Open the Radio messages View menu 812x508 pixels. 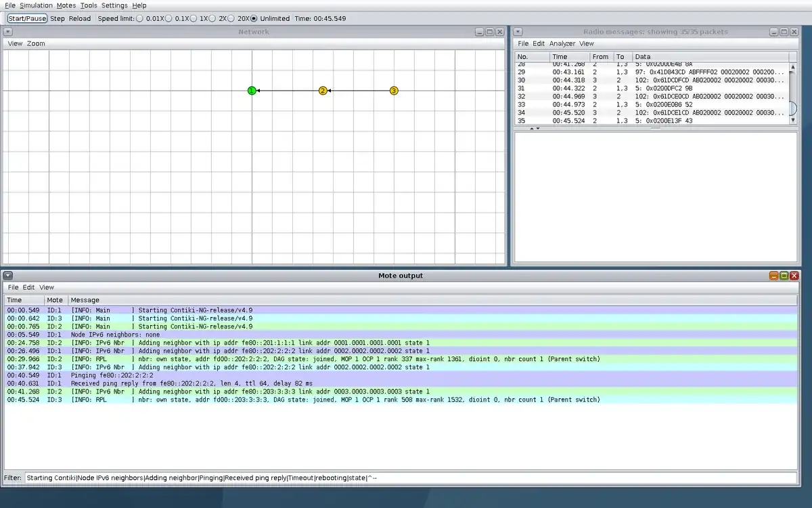coord(587,43)
